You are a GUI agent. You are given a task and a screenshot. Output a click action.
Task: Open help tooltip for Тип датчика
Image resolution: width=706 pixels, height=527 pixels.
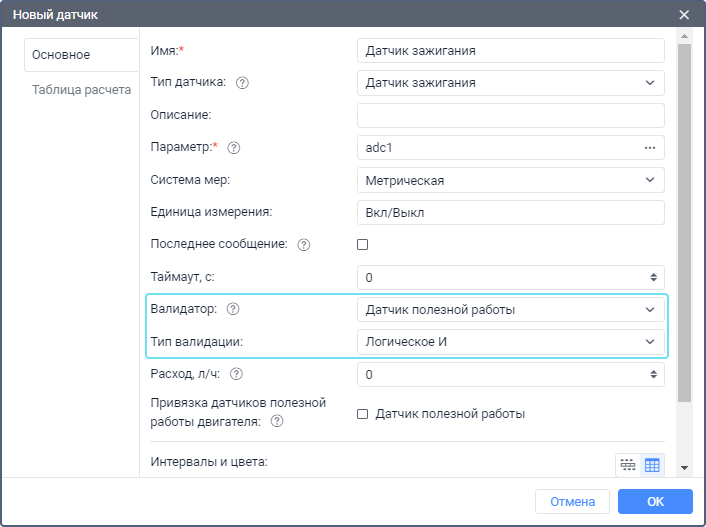coord(242,83)
